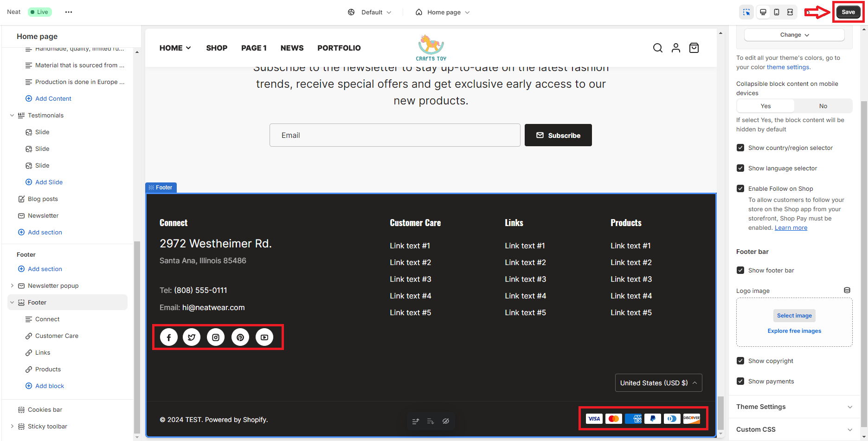
Task: Open the United States (USD $) country selector
Action: tap(658, 383)
